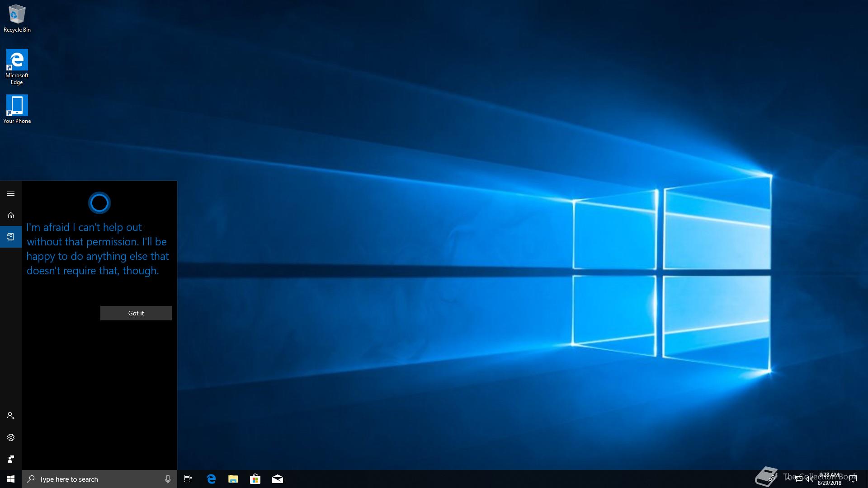
Task: Expand Cortana's hamburger menu
Action: (x=11, y=193)
